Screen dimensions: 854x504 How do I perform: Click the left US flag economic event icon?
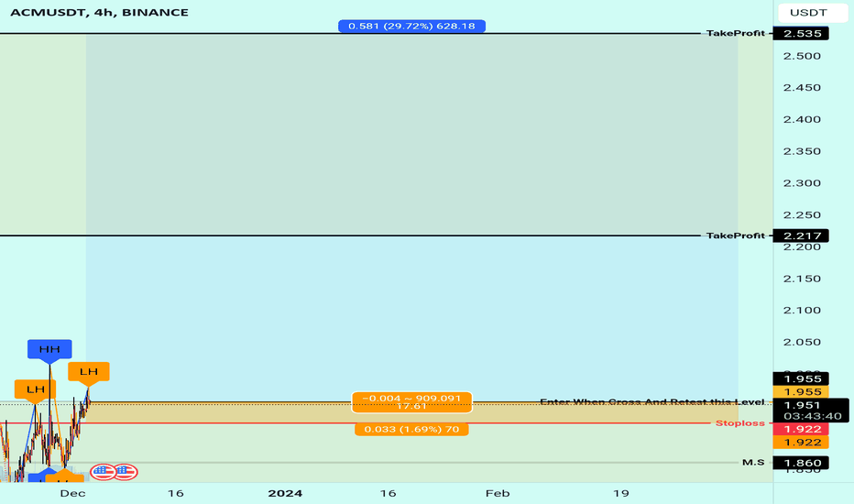pyautogui.click(x=103, y=472)
